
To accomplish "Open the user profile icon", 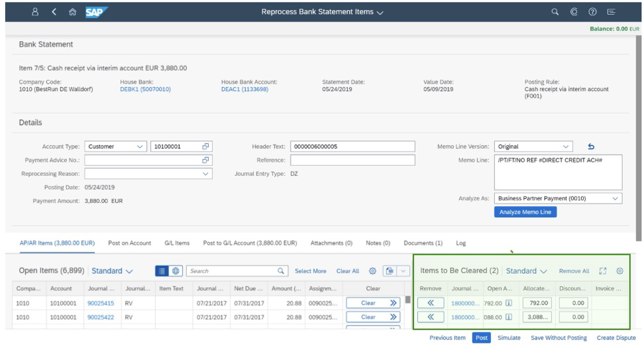I will coord(35,12).
